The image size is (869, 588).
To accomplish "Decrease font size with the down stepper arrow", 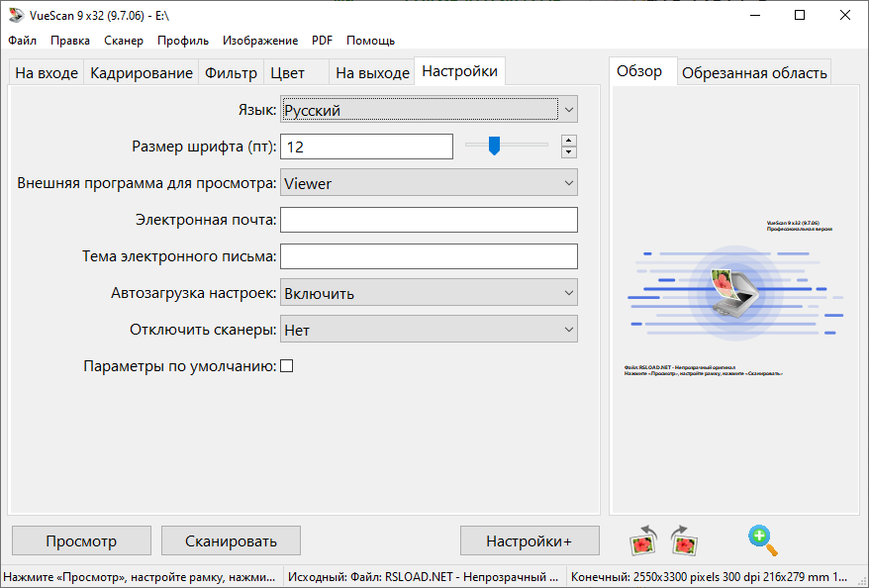I will [x=569, y=152].
